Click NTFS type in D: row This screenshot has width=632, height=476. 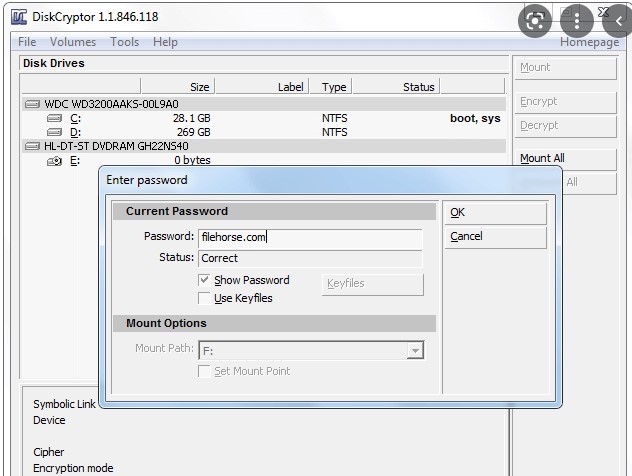coord(335,132)
